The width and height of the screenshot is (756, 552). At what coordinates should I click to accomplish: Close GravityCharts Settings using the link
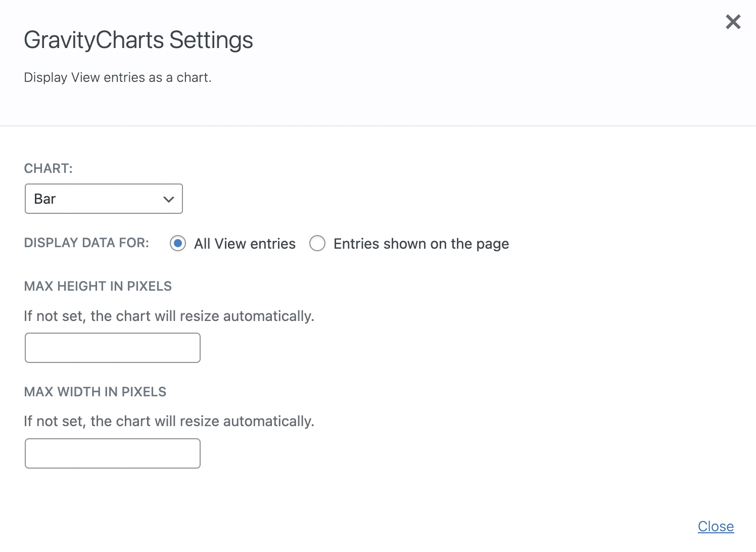pos(716,526)
